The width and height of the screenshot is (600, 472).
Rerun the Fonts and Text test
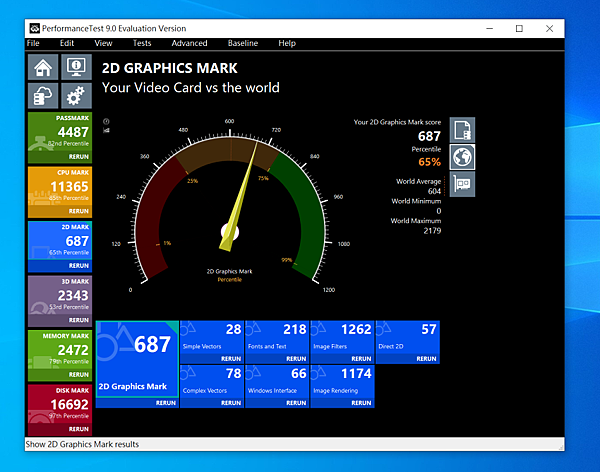pyautogui.click(x=296, y=359)
